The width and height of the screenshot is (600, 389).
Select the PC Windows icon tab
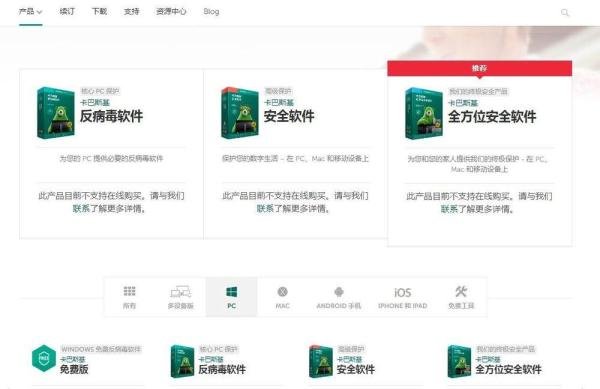click(232, 297)
